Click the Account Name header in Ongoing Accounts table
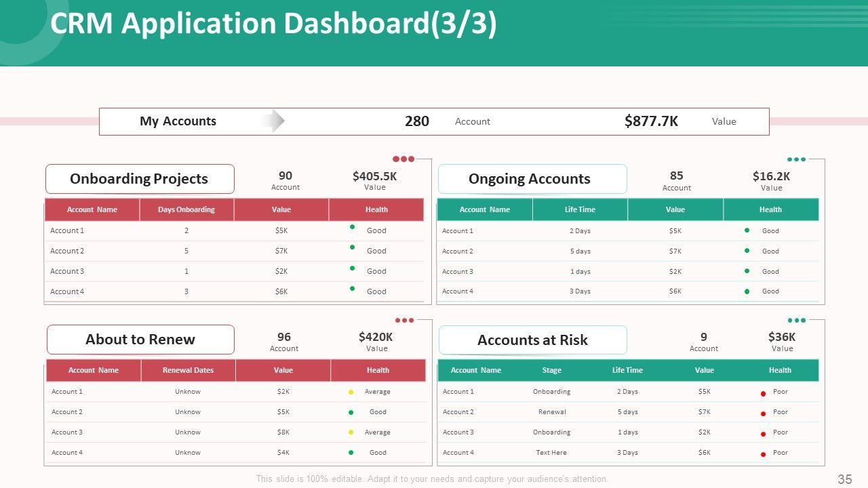The image size is (868, 488). click(x=485, y=209)
